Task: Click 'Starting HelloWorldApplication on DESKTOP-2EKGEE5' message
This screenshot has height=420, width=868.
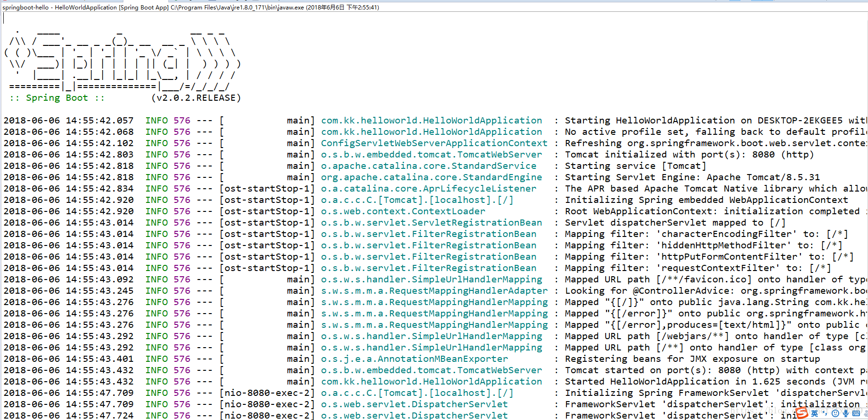Action: pos(704,121)
